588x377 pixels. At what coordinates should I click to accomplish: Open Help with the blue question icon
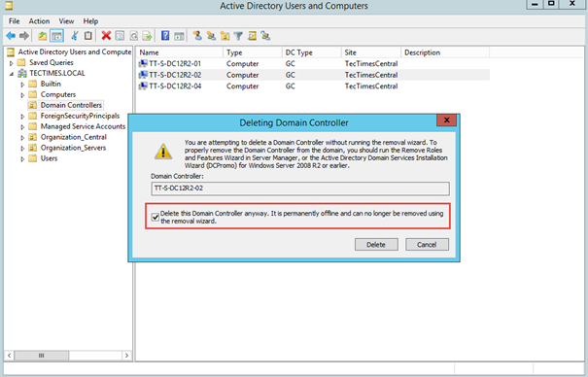(x=165, y=36)
